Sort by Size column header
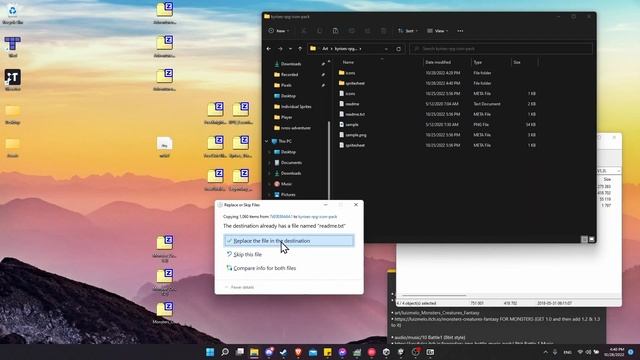The height and width of the screenshot is (360, 640). [x=517, y=62]
